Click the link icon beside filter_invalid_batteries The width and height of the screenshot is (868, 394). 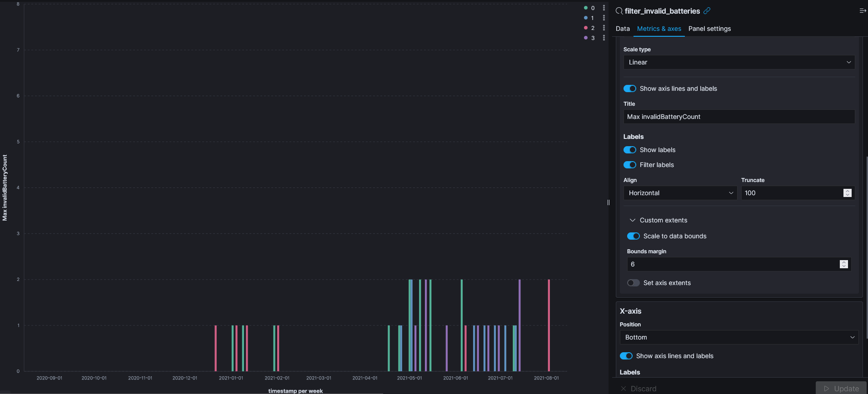click(x=707, y=11)
